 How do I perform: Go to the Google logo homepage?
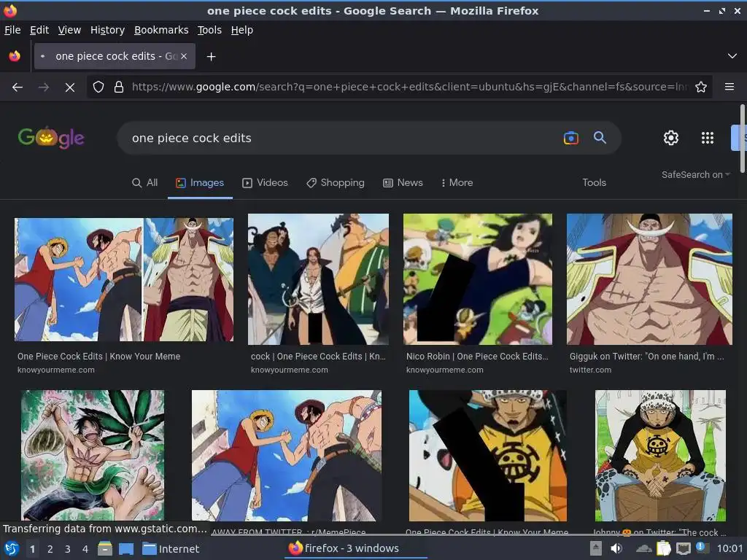click(51, 138)
